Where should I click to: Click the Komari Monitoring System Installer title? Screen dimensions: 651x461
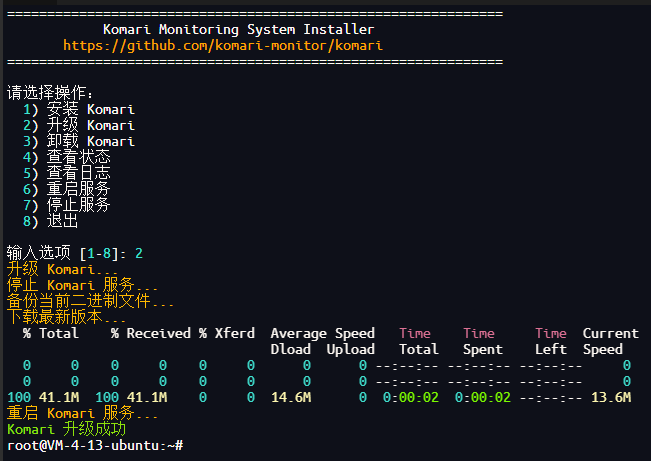pos(239,30)
